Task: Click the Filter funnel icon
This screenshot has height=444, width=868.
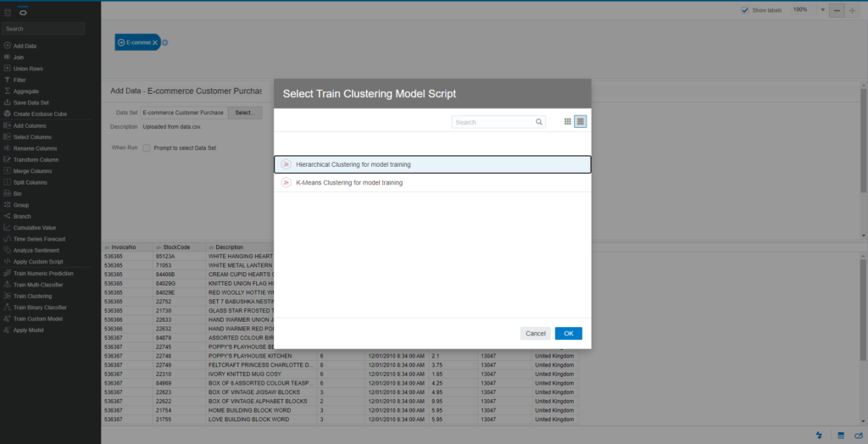Action: point(7,80)
